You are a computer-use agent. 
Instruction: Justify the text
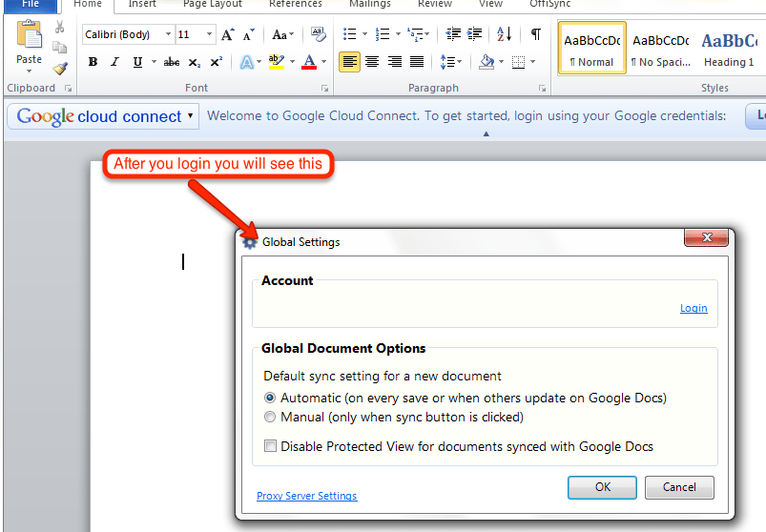pos(417,62)
